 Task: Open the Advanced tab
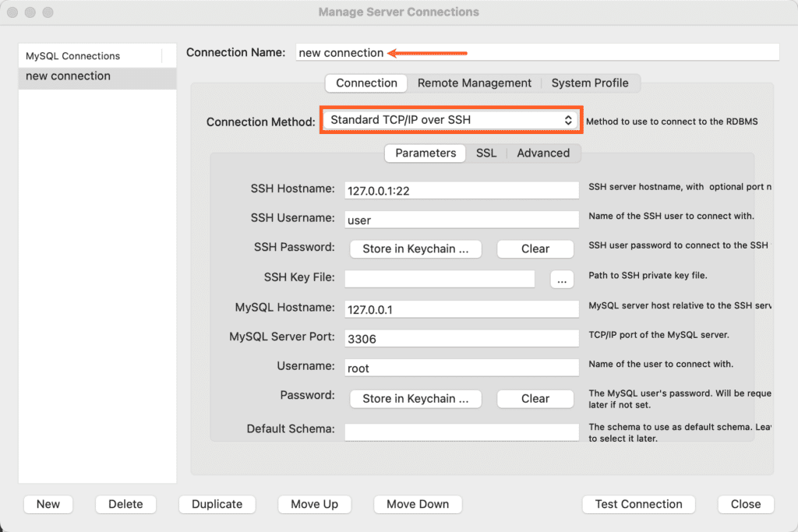pos(543,153)
